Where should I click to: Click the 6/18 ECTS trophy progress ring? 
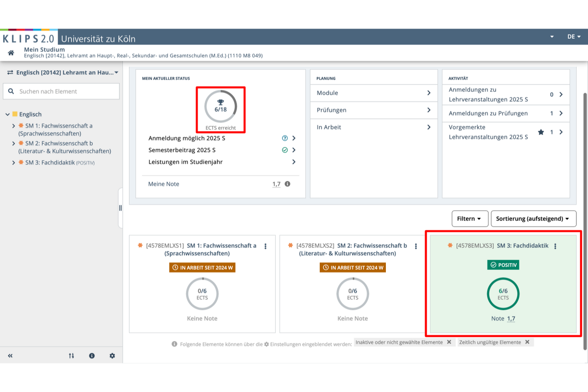coord(220,106)
